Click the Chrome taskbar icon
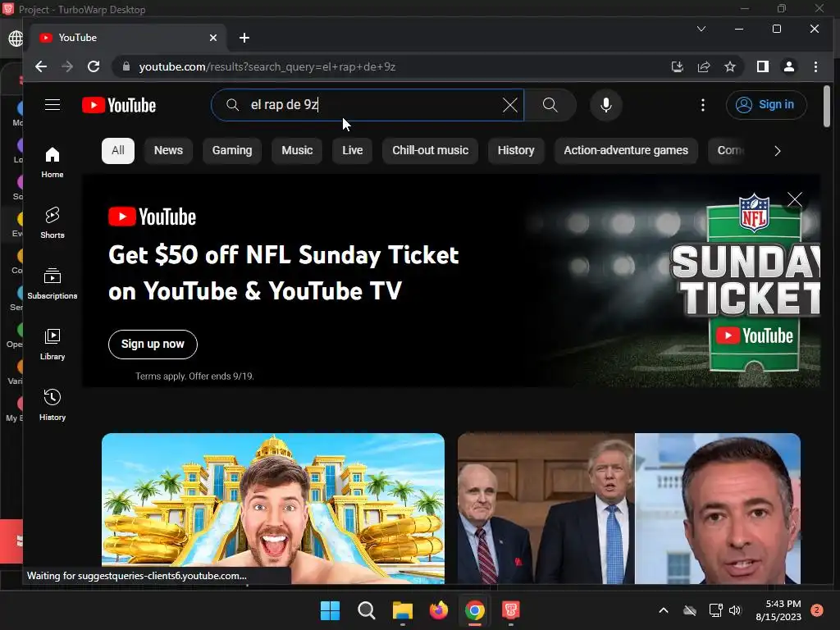The height and width of the screenshot is (630, 840). pos(475,610)
